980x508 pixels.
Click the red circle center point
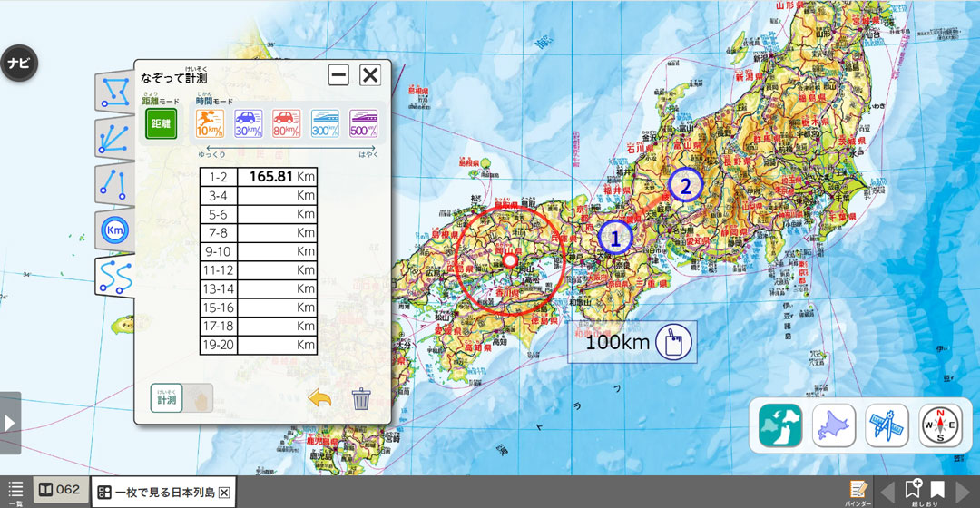[x=510, y=260]
